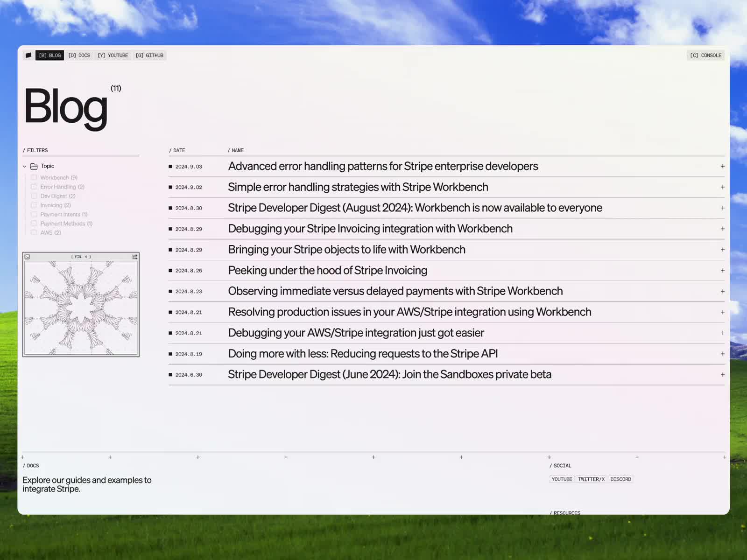The image size is (747, 560).
Task: Open the filter sliders icon on the FIG. 4 panel
Action: pyautogui.click(x=134, y=256)
